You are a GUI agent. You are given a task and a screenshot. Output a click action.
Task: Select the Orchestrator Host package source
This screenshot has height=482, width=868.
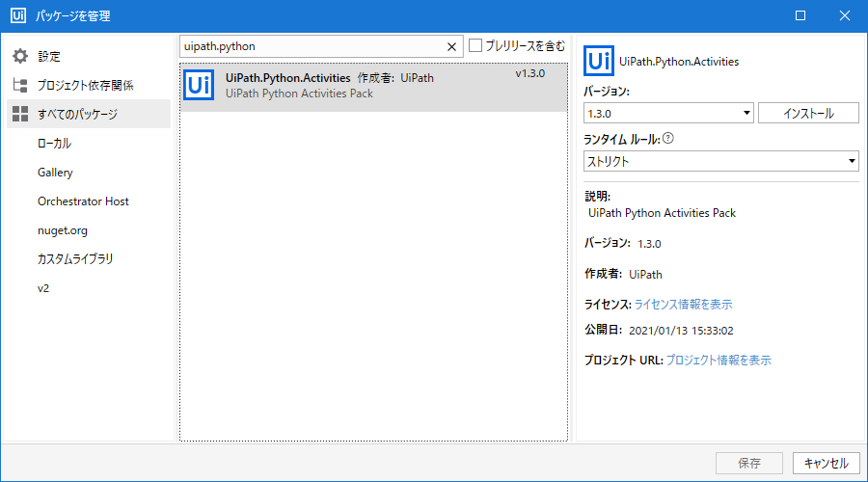pos(83,201)
